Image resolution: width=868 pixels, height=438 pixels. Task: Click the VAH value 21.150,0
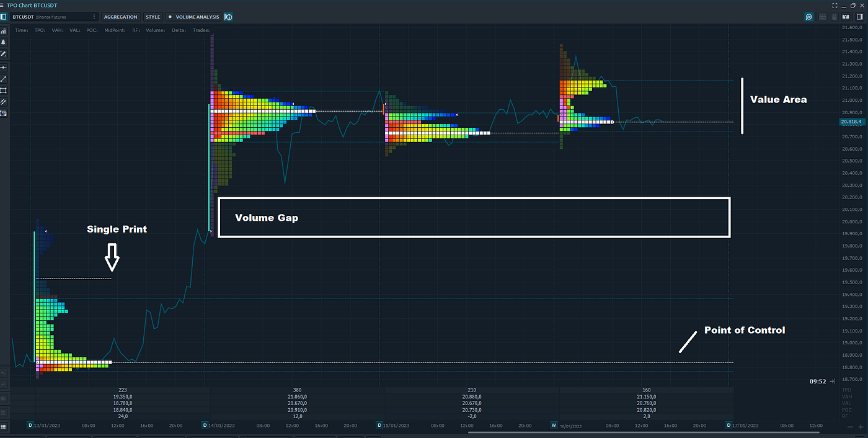tap(647, 396)
